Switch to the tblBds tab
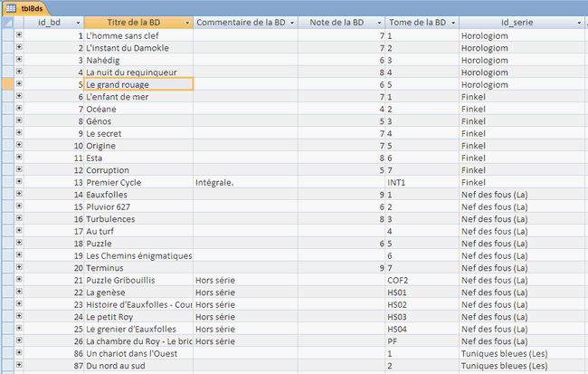 (x=29, y=7)
